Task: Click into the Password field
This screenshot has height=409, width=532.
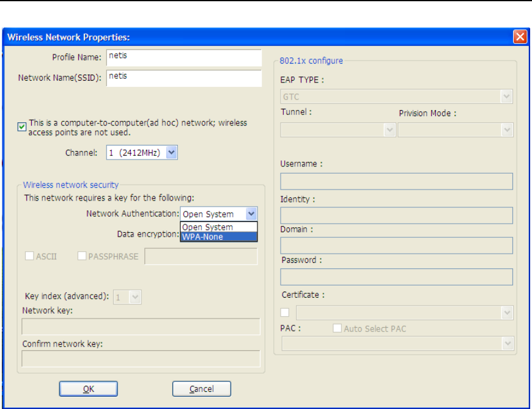Action: 396,277
